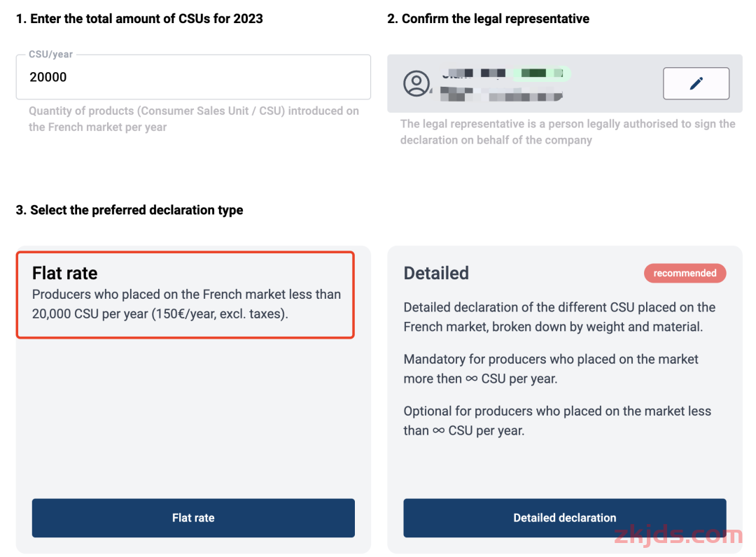Click the Select preferred declaration type heading
This screenshot has width=756, height=557.
tap(129, 210)
